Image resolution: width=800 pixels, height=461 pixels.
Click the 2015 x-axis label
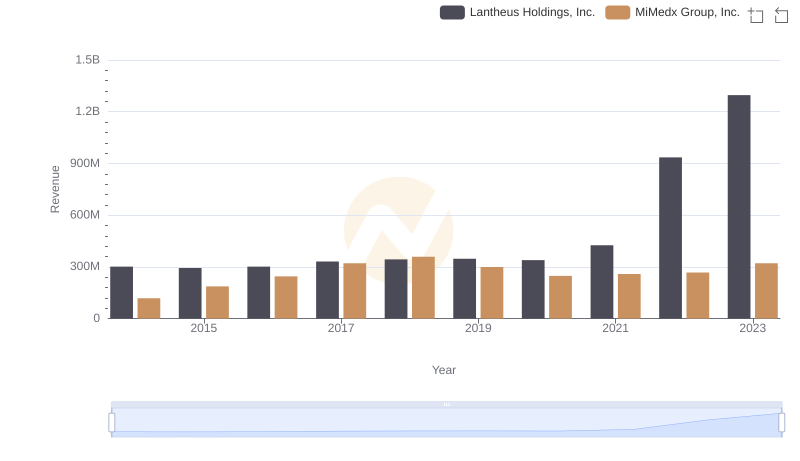(204, 328)
